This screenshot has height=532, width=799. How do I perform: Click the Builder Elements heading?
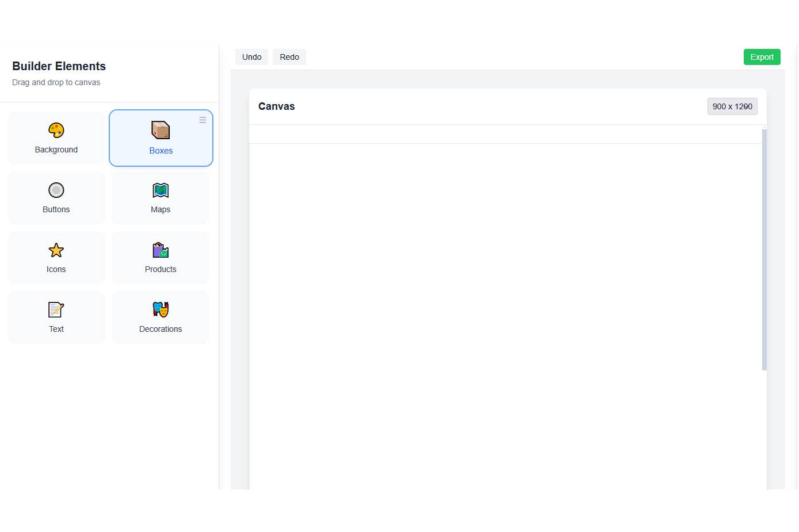click(59, 66)
